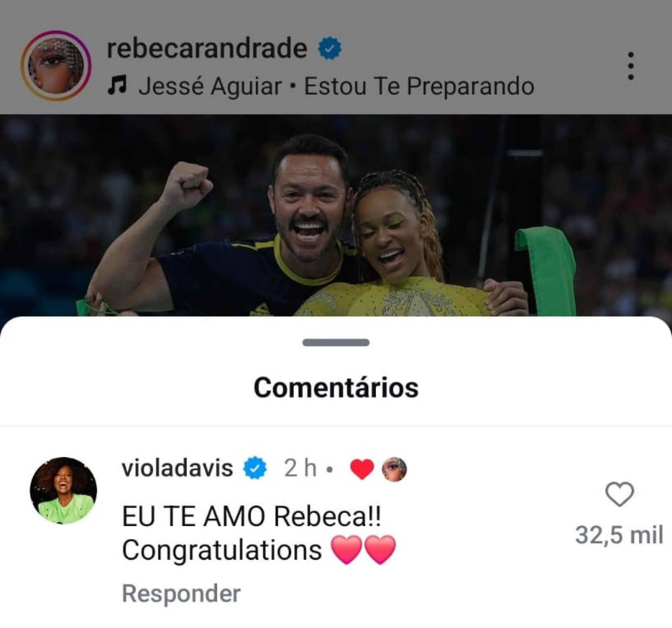672x628 pixels.
Task: Click the verified badge beside violadavis
Action: pos(255,468)
